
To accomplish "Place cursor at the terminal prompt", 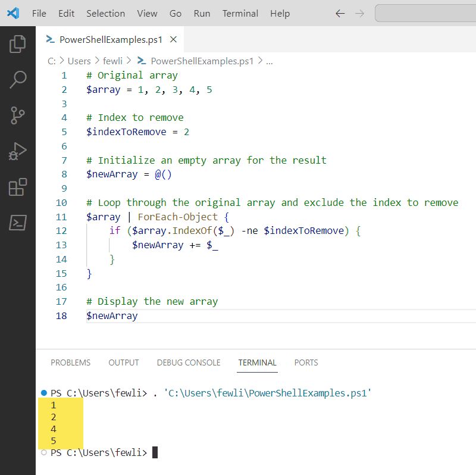I will pyautogui.click(x=154, y=452).
